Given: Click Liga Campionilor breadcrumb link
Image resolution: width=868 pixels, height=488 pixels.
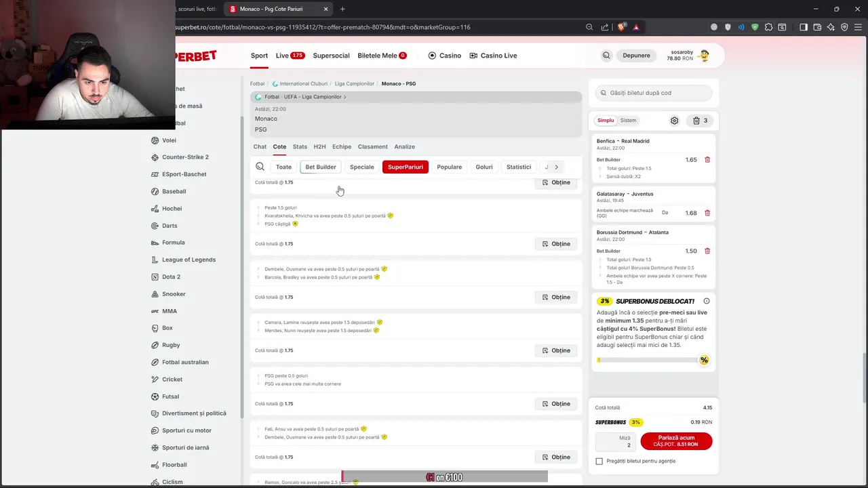Looking at the screenshot, I should click(x=355, y=83).
